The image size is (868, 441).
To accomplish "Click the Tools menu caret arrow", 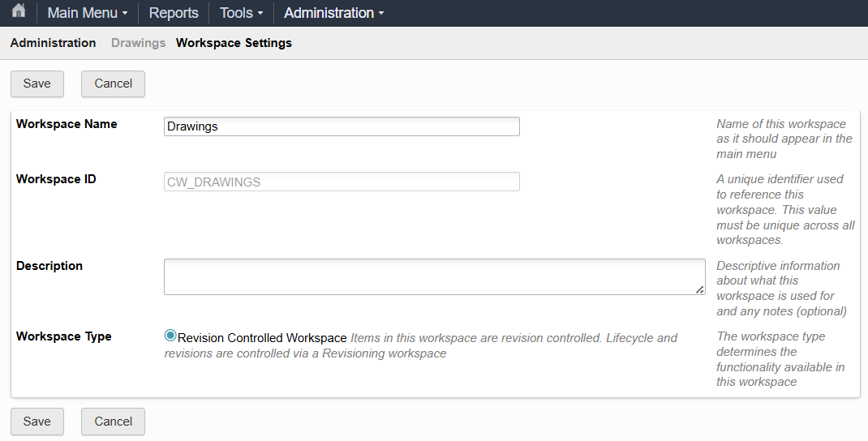I will click(x=260, y=13).
